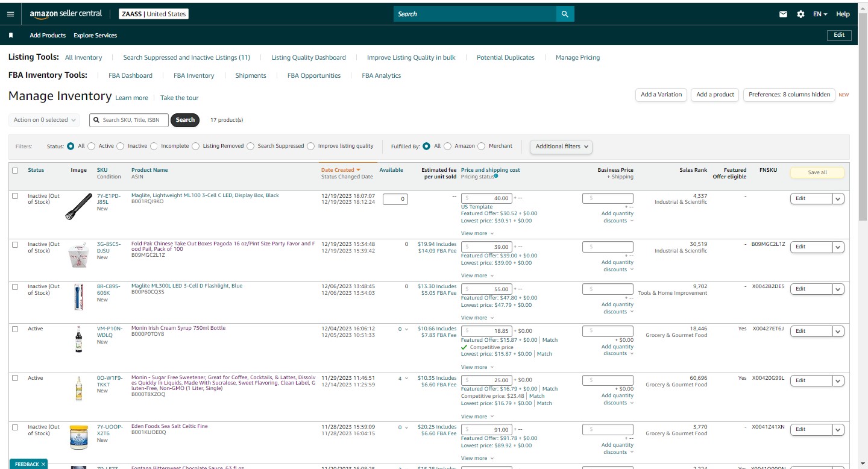Check the Monin Sugar Free Sweetener row checkbox
Viewport: 868px width, 469px height.
[15, 378]
